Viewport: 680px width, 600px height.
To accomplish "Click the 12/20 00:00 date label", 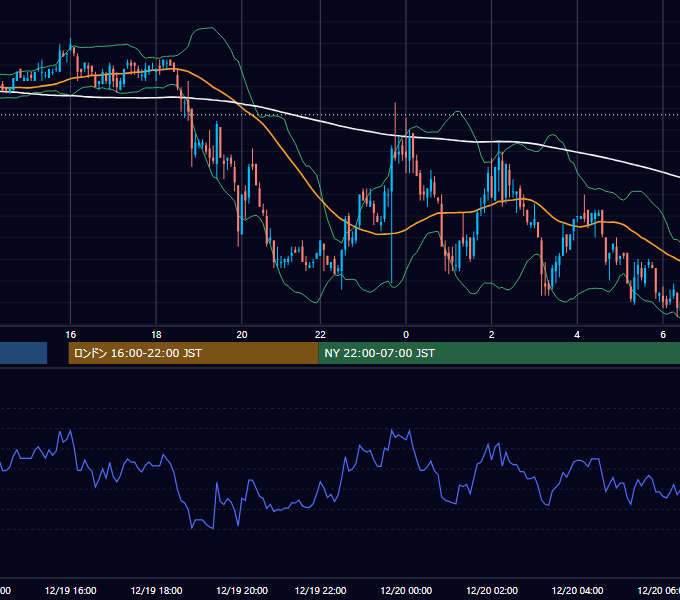I will coord(406,590).
